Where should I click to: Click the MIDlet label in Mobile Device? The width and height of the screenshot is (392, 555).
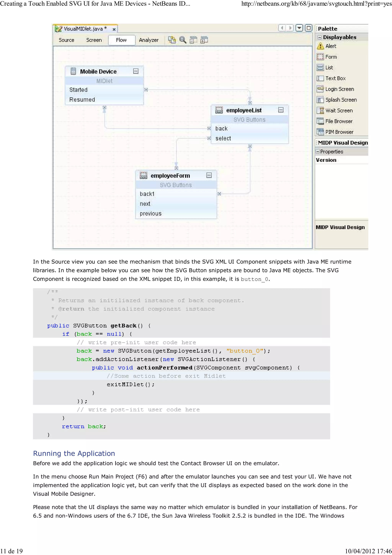pyautogui.click(x=104, y=81)
